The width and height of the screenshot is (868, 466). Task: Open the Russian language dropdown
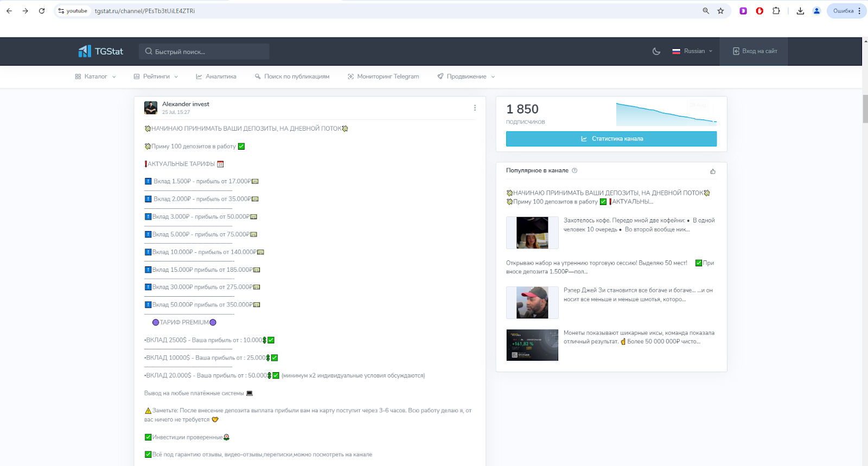point(692,51)
